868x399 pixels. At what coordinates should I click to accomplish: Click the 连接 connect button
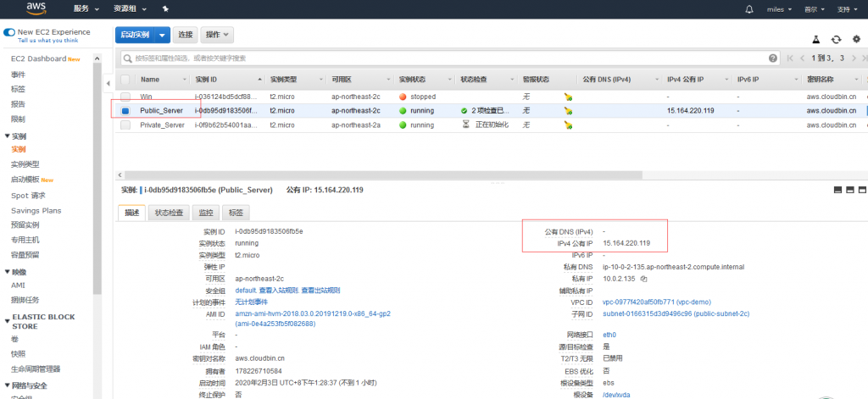(186, 35)
